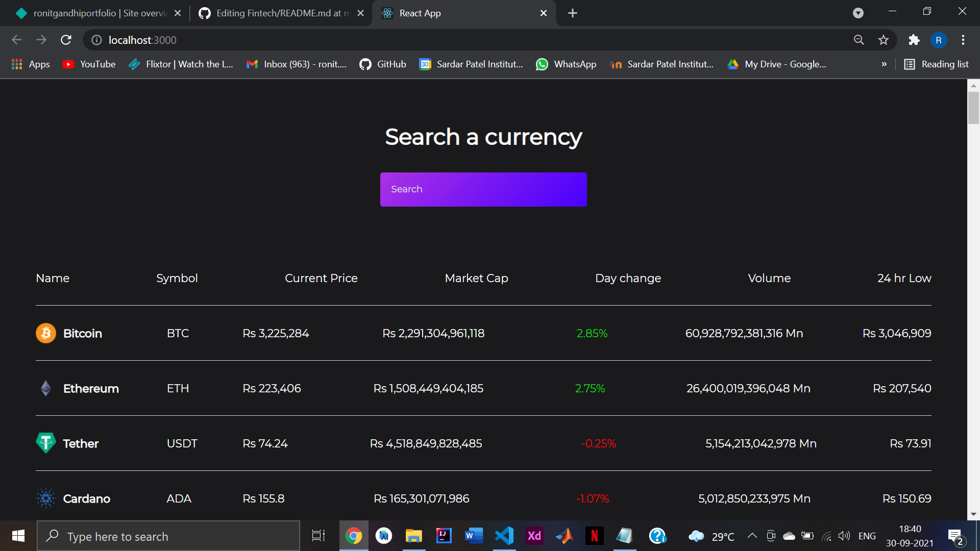The width and height of the screenshot is (980, 551).
Task: Click the Cardano coin logo
Action: [46, 498]
